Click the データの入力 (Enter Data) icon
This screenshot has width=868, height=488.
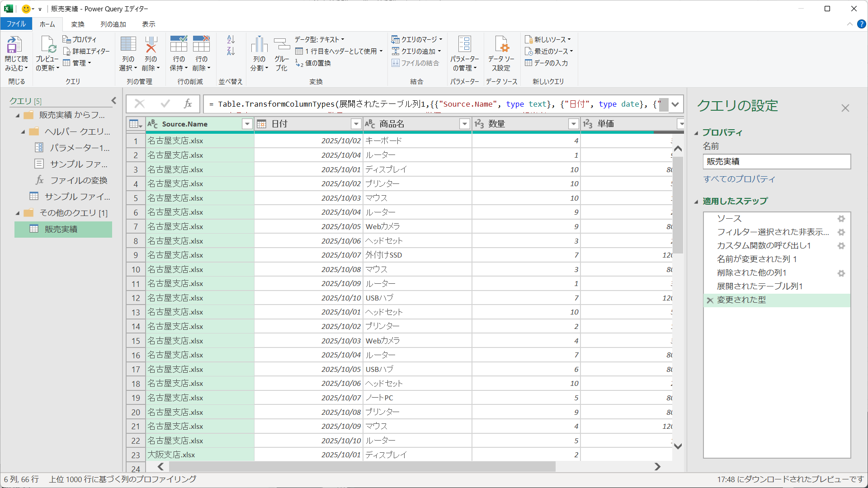click(547, 63)
